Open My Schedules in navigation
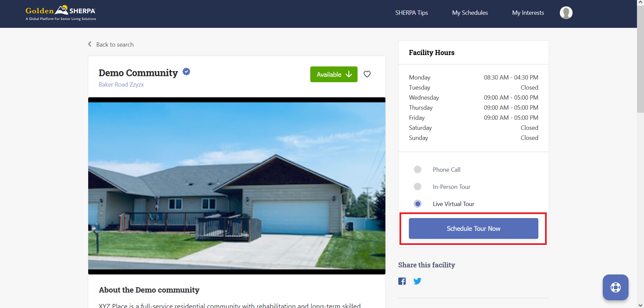Viewport: 644px width, 308px height. pos(470,13)
